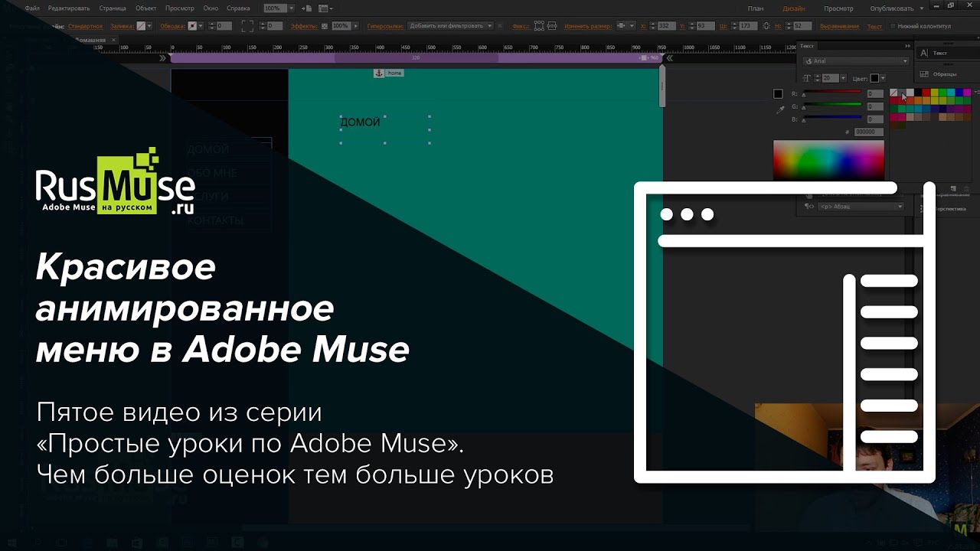The height and width of the screenshot is (551, 980).
Task: Click the second pin position icon
Action: [x=553, y=26]
